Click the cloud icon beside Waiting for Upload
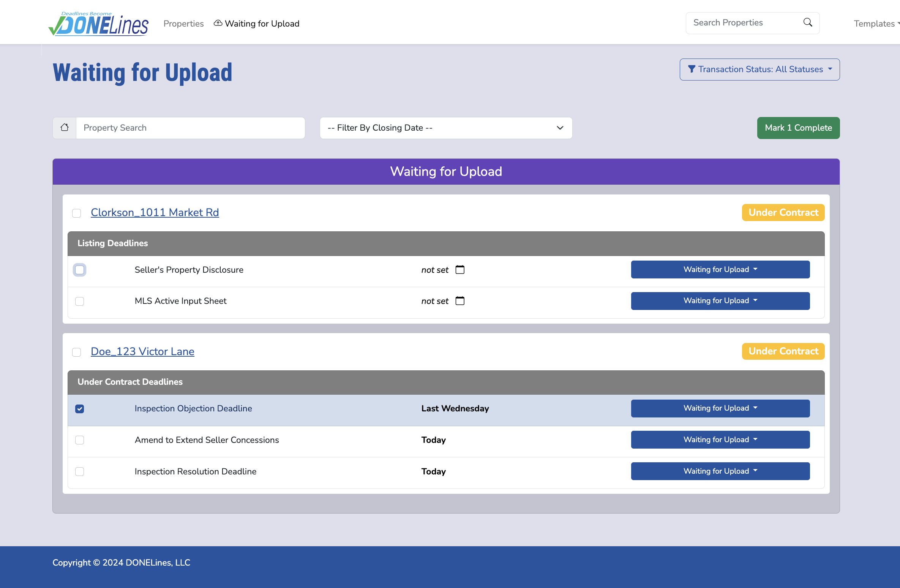Image resolution: width=900 pixels, height=588 pixels. pyautogui.click(x=218, y=23)
